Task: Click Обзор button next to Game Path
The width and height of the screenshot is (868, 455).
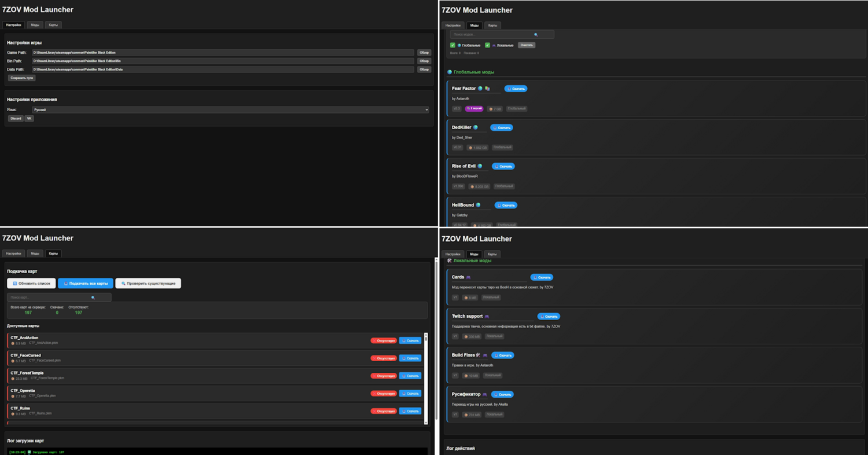Action: click(x=424, y=53)
